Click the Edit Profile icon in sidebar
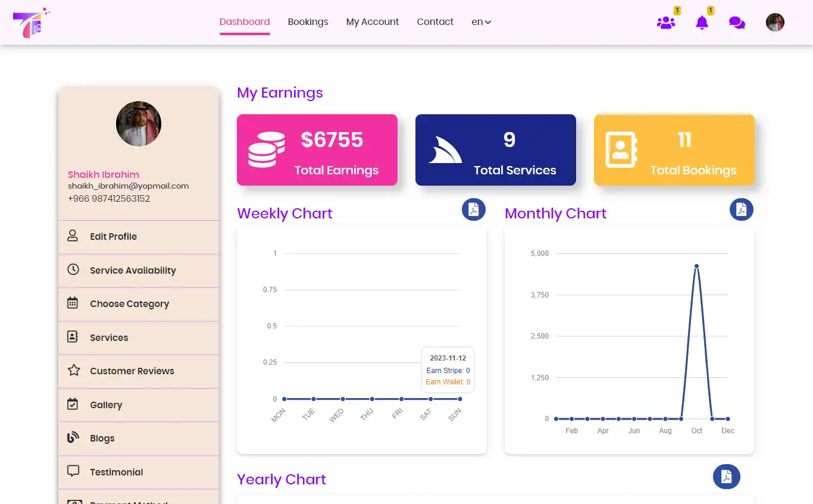 click(x=73, y=236)
